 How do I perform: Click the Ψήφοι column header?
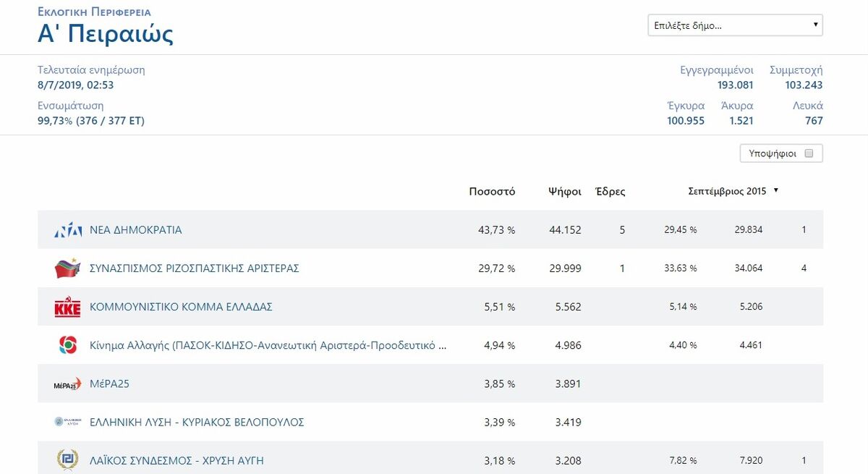(x=565, y=192)
